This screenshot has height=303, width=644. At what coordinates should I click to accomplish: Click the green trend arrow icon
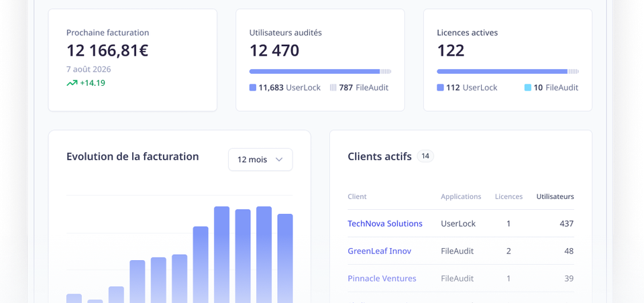72,83
